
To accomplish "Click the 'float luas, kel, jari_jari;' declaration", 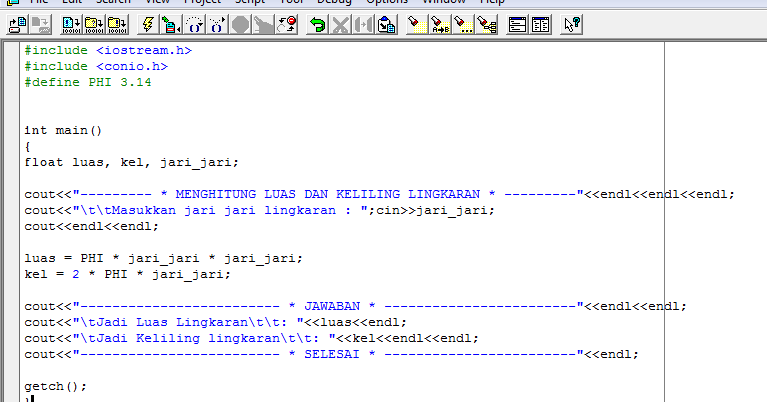I will (x=132, y=162).
